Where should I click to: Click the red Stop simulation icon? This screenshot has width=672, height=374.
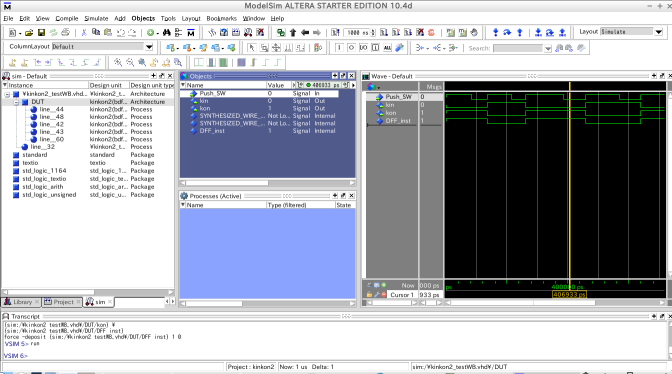[432, 33]
